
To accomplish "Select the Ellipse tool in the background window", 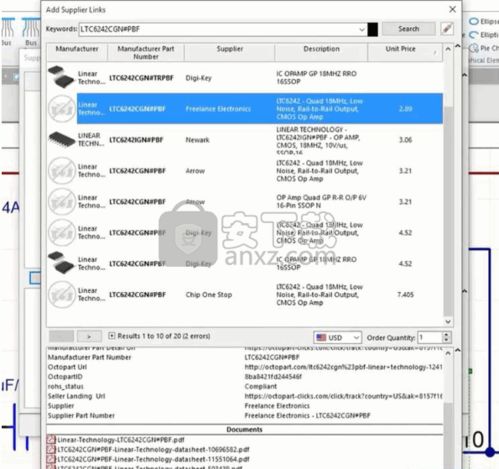I will click(x=484, y=22).
